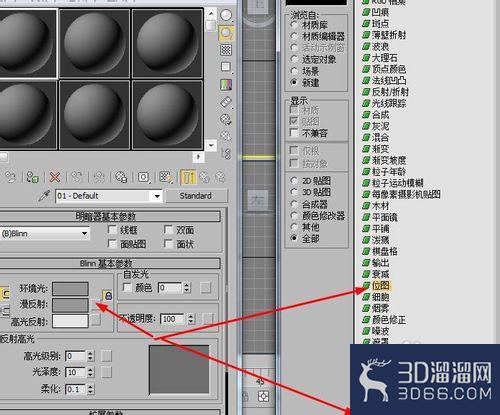Select 位图 in the map list
This screenshot has height=415, width=500.
coord(381,285)
